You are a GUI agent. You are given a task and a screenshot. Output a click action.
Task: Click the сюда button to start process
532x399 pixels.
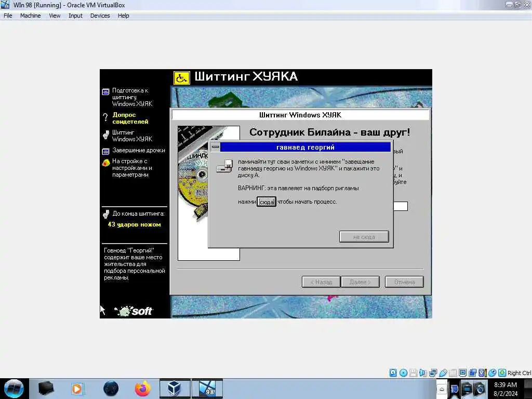click(x=267, y=202)
